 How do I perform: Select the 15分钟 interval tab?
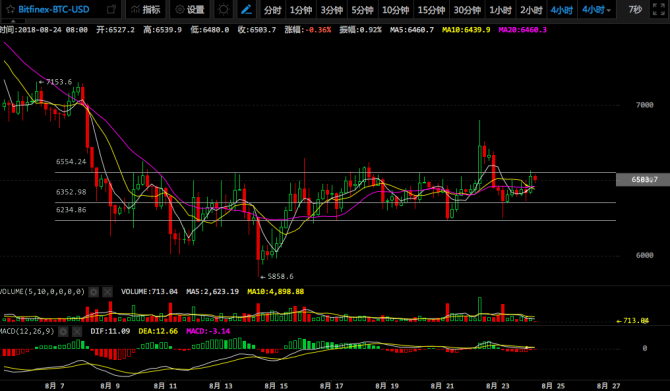431,10
